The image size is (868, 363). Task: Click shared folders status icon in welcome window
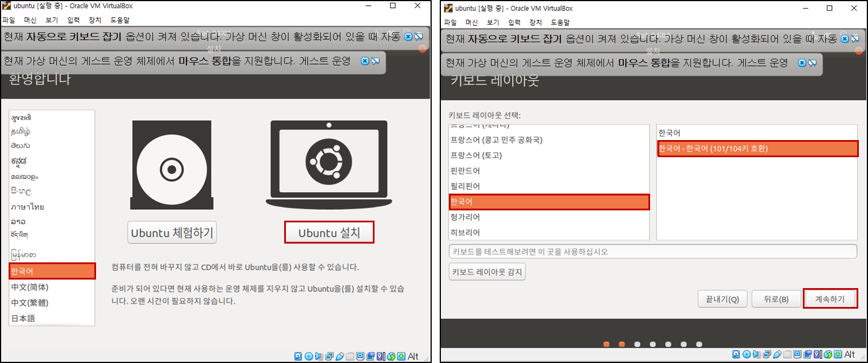(350, 356)
